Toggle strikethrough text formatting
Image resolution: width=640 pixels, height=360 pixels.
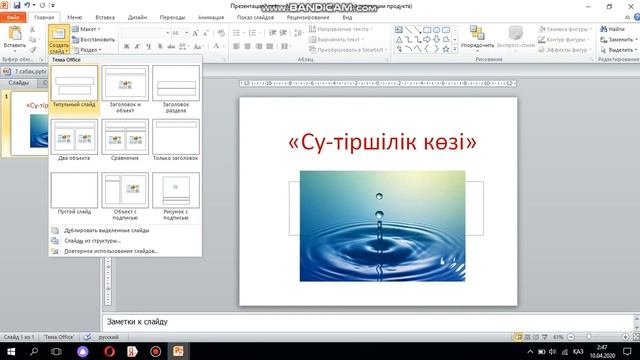pyautogui.click(x=171, y=47)
